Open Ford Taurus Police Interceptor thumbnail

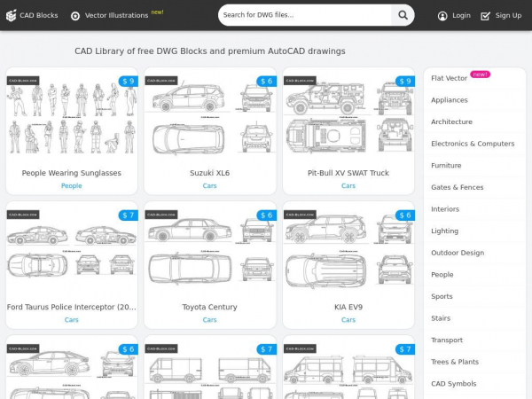(x=72, y=253)
